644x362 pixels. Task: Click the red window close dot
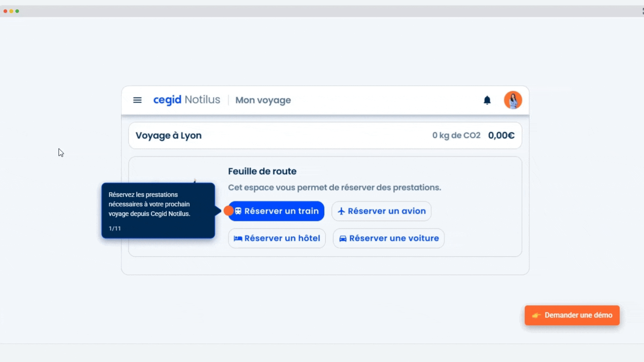coord(5,11)
